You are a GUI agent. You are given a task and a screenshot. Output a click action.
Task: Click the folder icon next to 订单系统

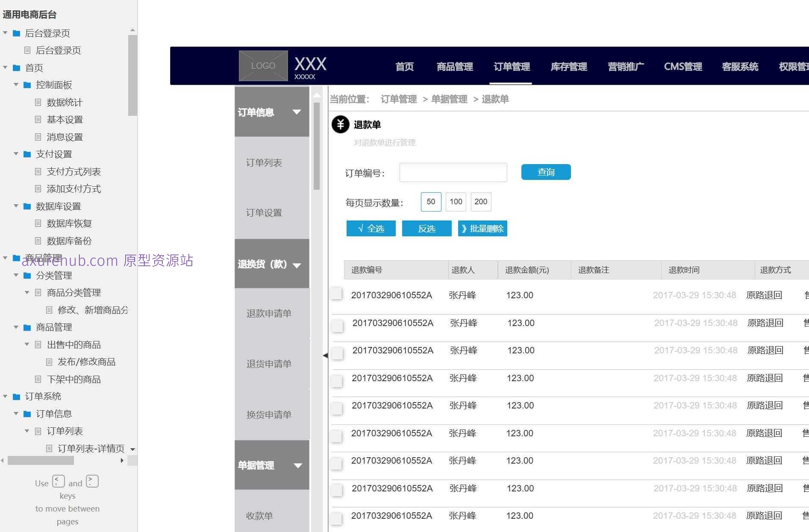pyautogui.click(x=16, y=396)
